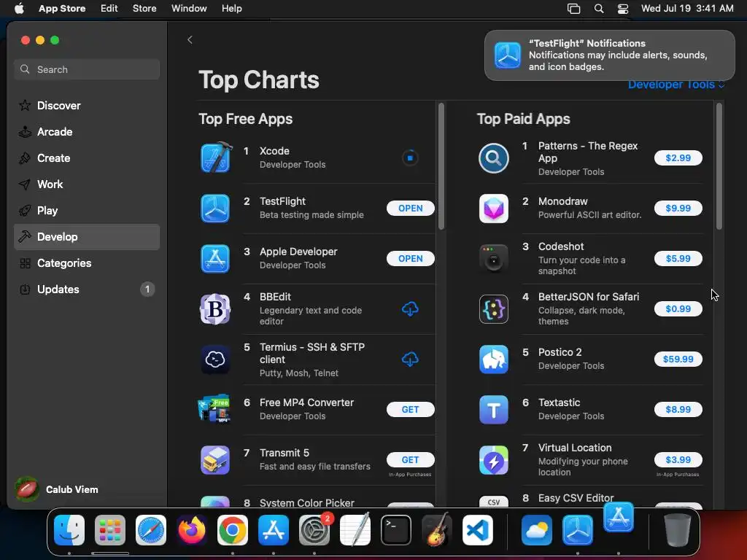
Task: Open the Apple menu
Action: [19, 9]
